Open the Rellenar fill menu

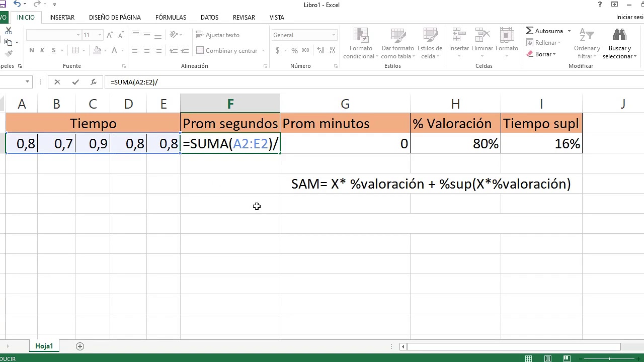[x=543, y=43]
